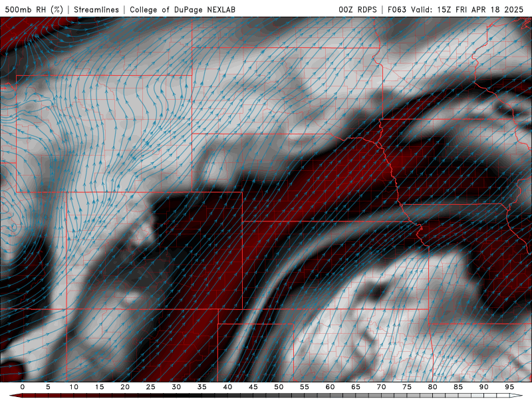Click the '500mb RH (%)' title text
This screenshot has width=532, height=399.
(x=34, y=9)
